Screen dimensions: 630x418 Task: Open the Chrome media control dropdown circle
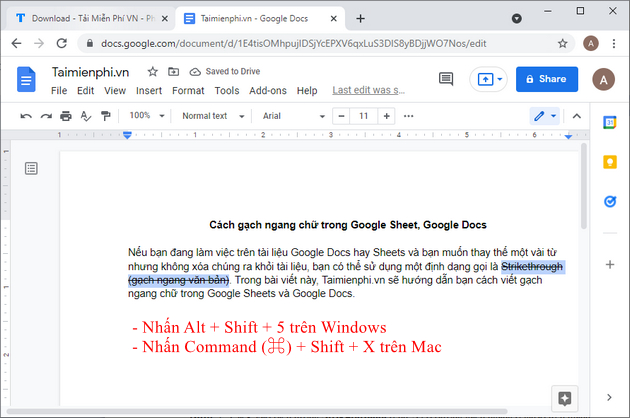click(517, 18)
